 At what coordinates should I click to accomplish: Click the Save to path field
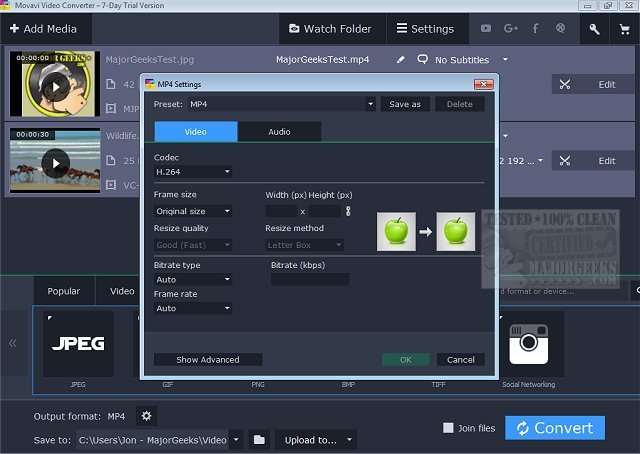153,440
